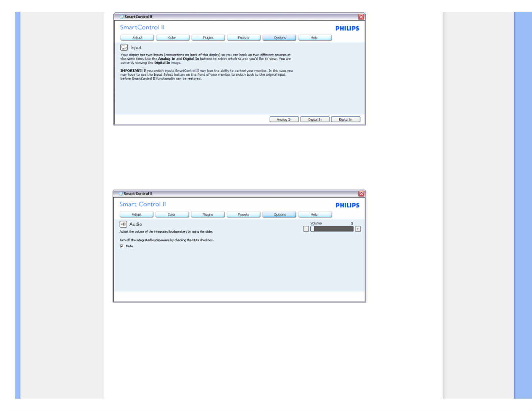Close the Audio Smart Control II window
This screenshot has width=532, height=411.
click(361, 194)
